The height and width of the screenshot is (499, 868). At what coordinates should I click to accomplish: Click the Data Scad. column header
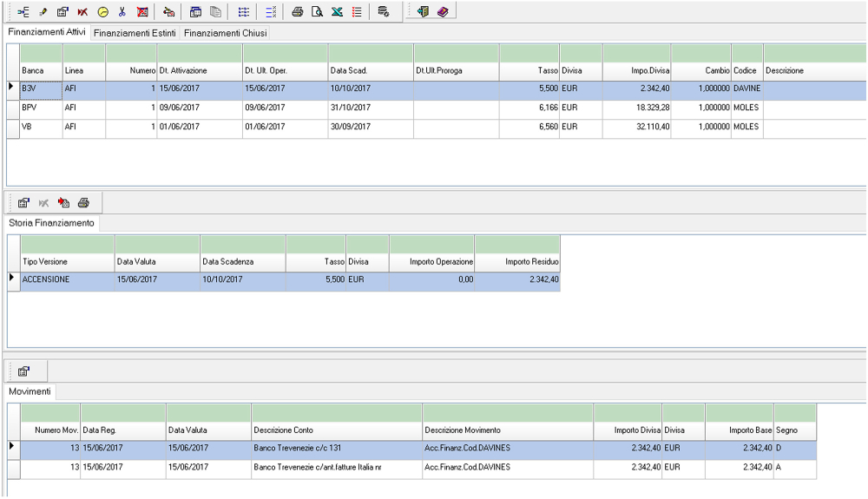349,70
